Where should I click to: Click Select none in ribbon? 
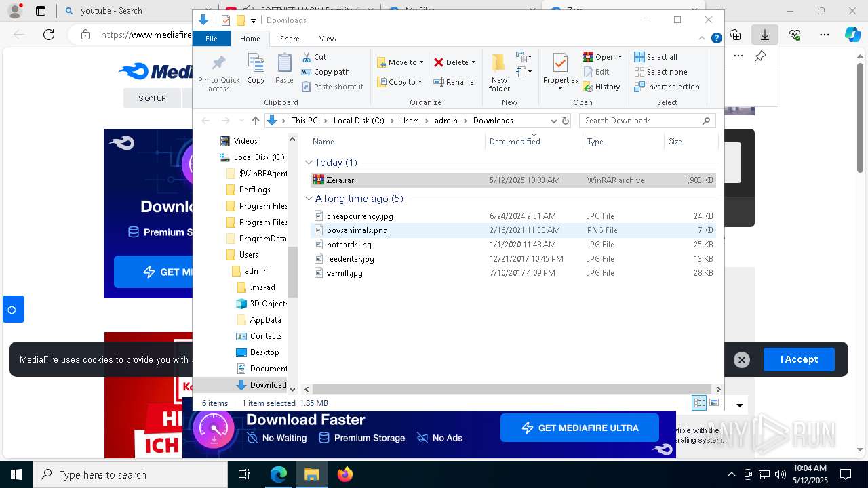[x=660, y=72]
